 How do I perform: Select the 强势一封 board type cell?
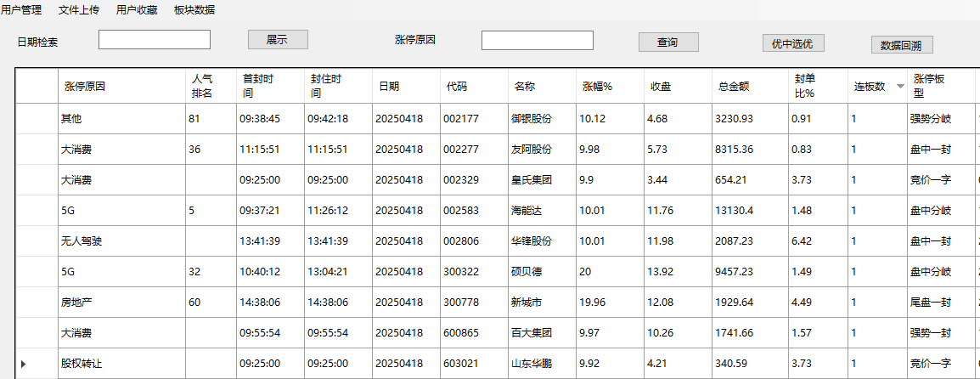click(940, 333)
